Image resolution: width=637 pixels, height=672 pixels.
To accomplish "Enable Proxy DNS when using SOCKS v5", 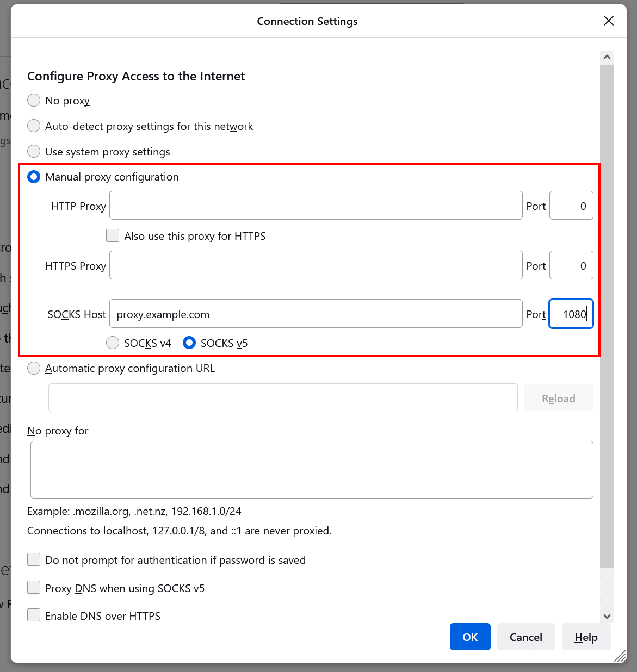I will (x=33, y=587).
